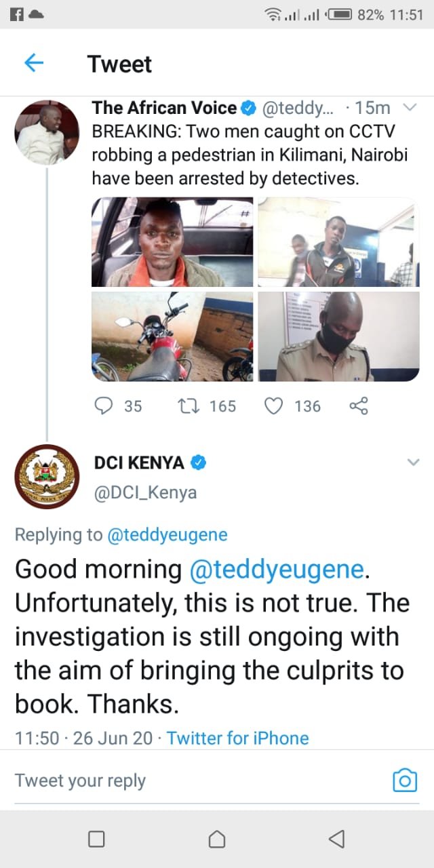This screenshot has height=868, width=434.
Task: Tap the reply bubble icon with 35
Action: 103,406
